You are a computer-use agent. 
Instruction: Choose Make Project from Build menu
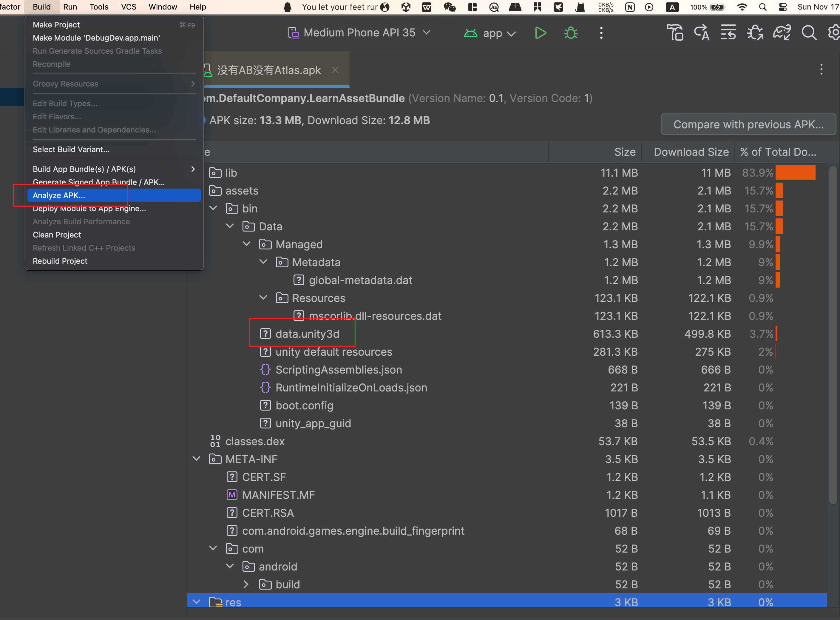tap(114, 25)
